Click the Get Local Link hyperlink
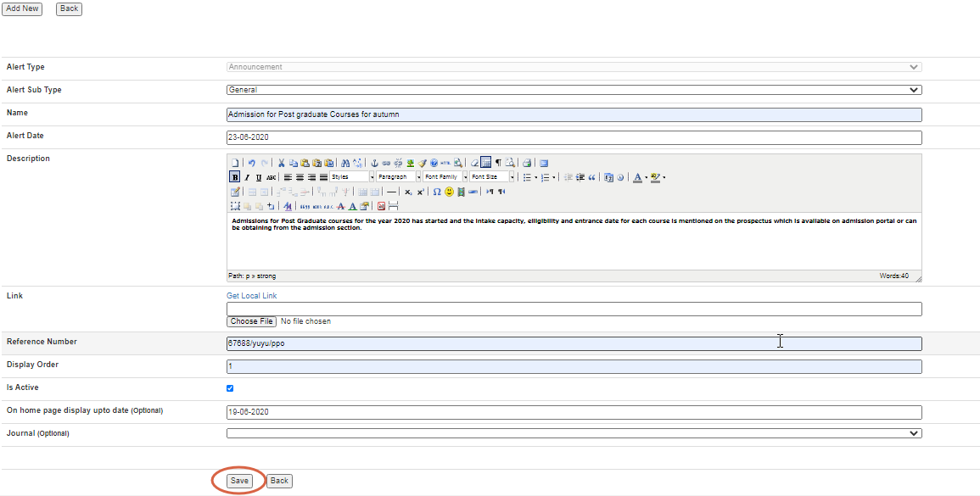This screenshot has width=980, height=496. point(251,296)
